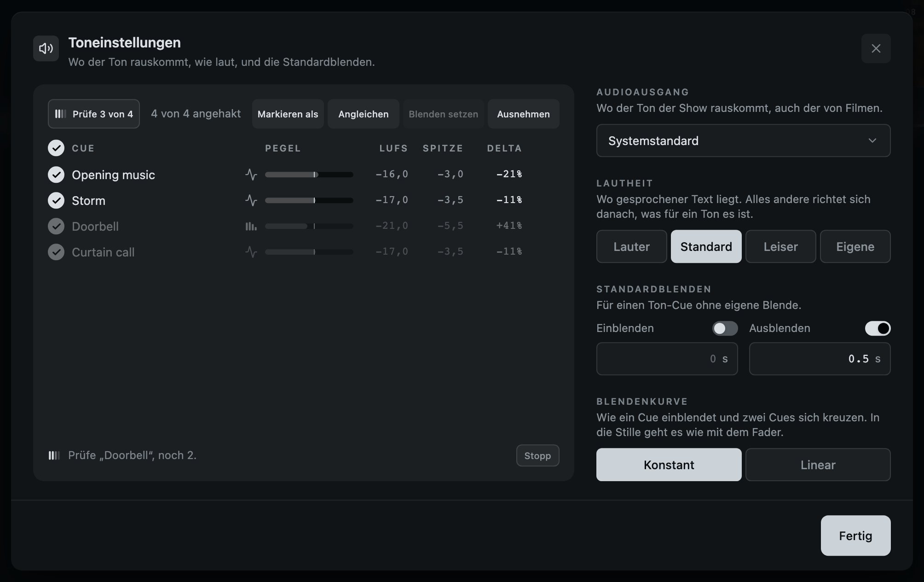Click the -5,5 Spitze value

coord(450,226)
